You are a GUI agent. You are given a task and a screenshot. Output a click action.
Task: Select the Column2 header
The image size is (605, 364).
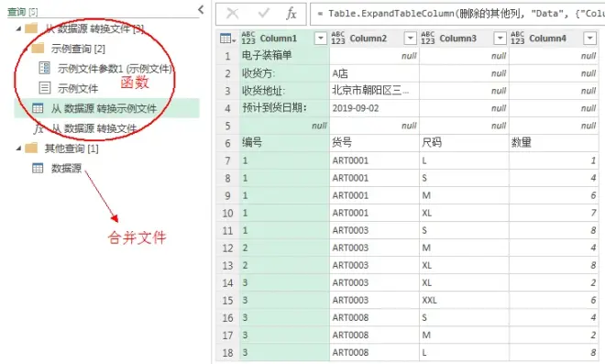(x=368, y=39)
